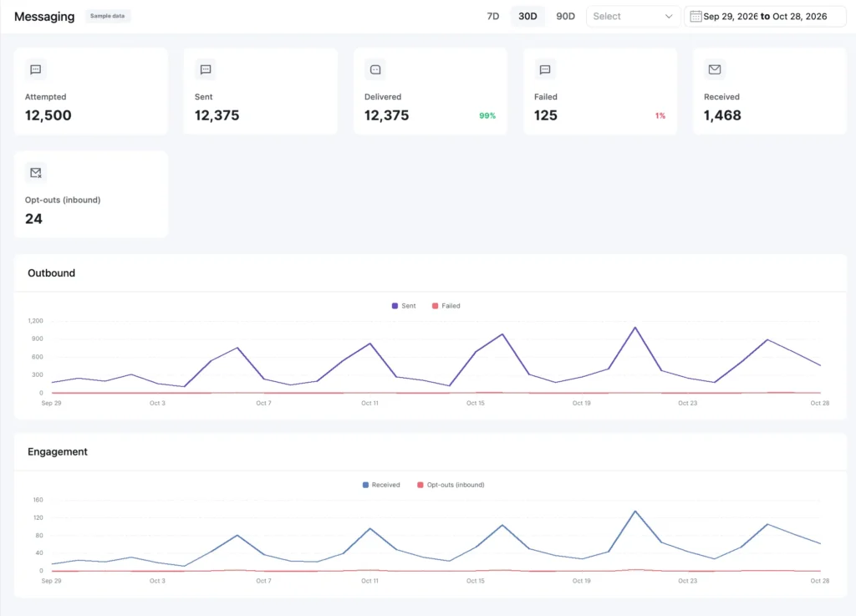
Task: Toggle the Received series legend swatch
Action: (365, 485)
